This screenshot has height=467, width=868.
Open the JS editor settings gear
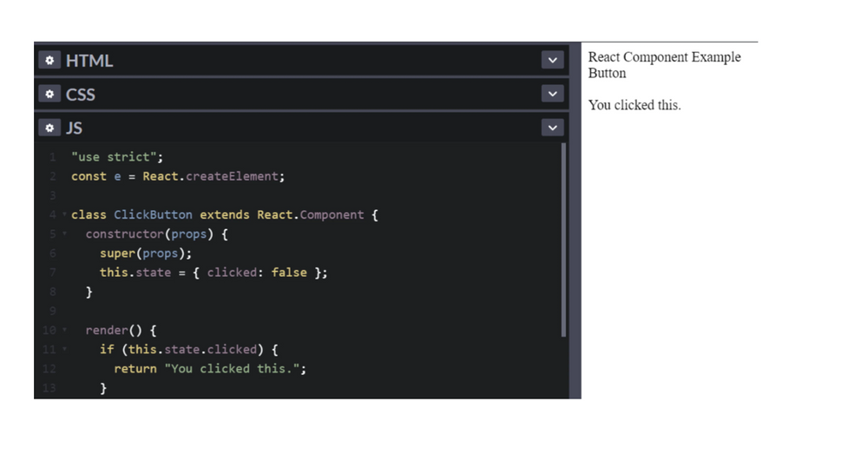[49, 128]
